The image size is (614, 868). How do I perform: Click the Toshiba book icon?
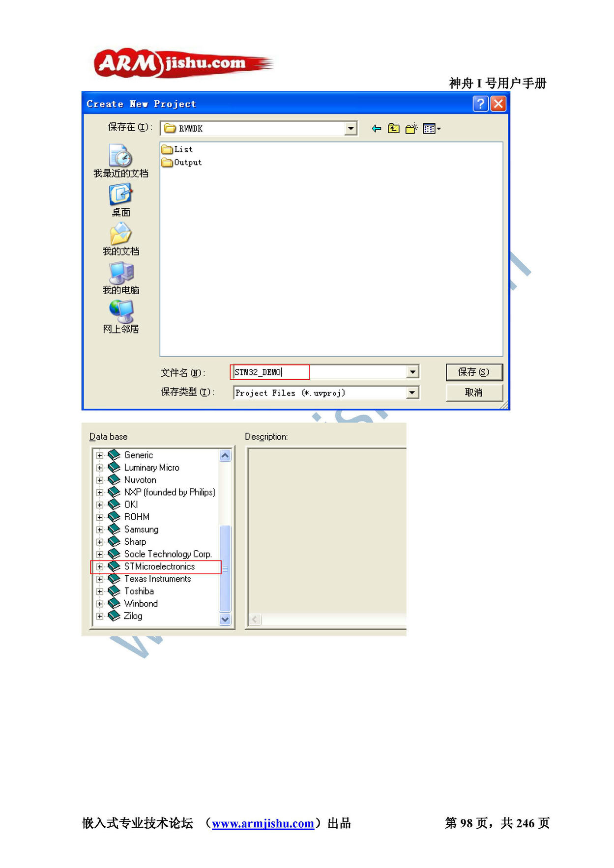[x=114, y=591]
